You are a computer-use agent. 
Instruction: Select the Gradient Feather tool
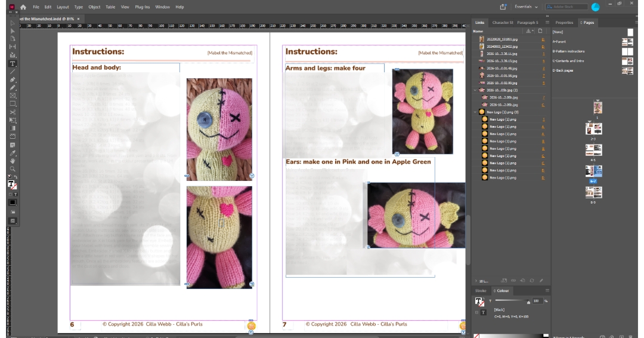click(13, 137)
